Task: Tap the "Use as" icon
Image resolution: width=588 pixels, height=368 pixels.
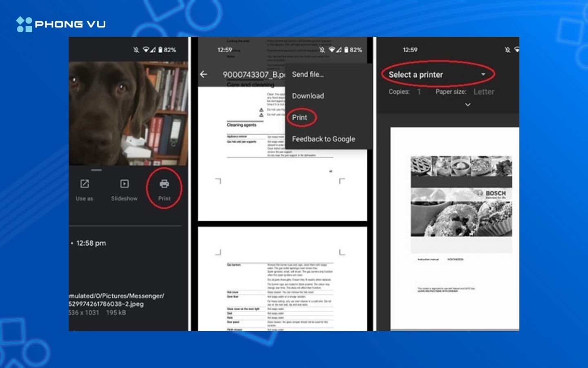Action: click(x=85, y=184)
